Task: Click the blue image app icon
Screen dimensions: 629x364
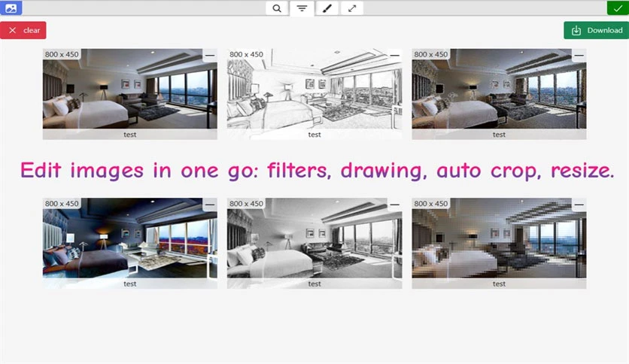Action: 11,8
